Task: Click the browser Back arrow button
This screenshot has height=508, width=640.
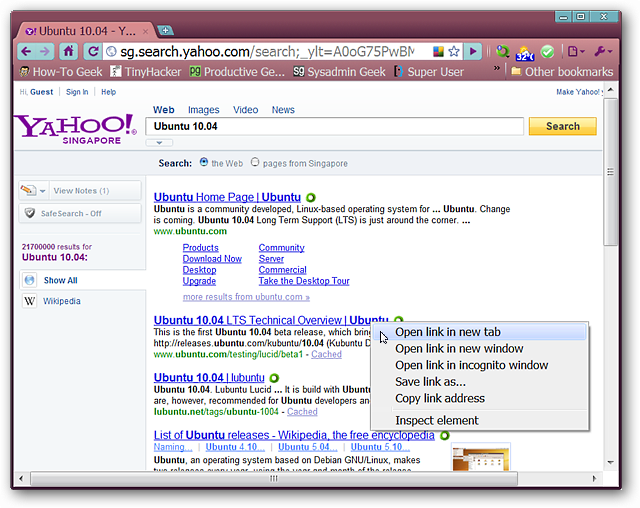Action: tap(26, 51)
